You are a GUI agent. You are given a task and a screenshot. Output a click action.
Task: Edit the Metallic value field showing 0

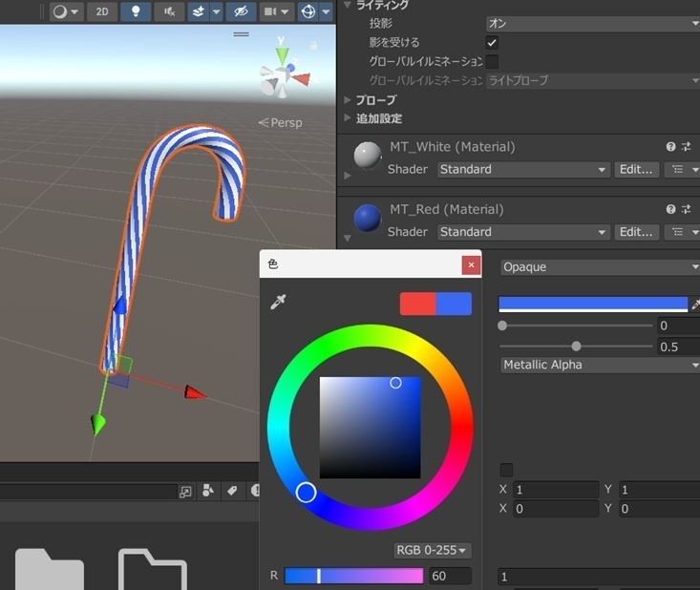[x=679, y=326]
